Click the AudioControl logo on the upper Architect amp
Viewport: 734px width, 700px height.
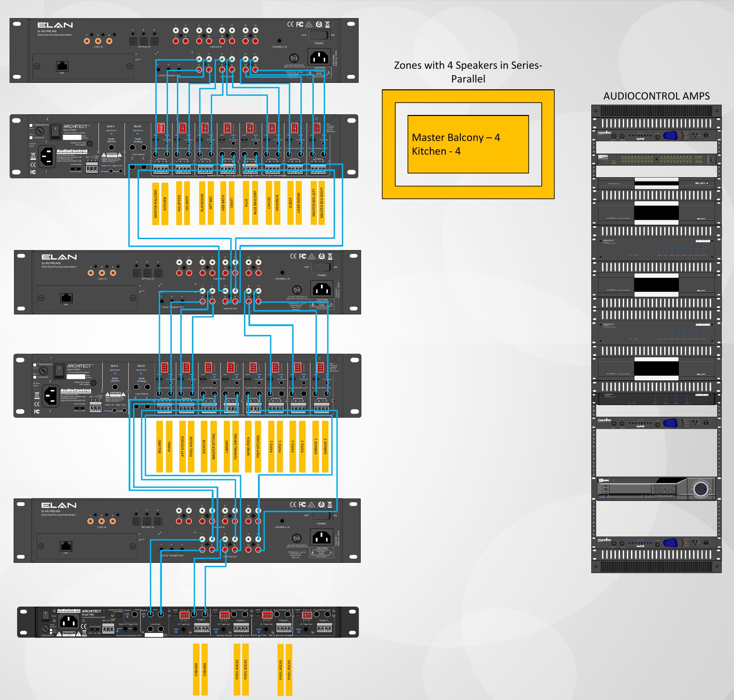coord(72,151)
